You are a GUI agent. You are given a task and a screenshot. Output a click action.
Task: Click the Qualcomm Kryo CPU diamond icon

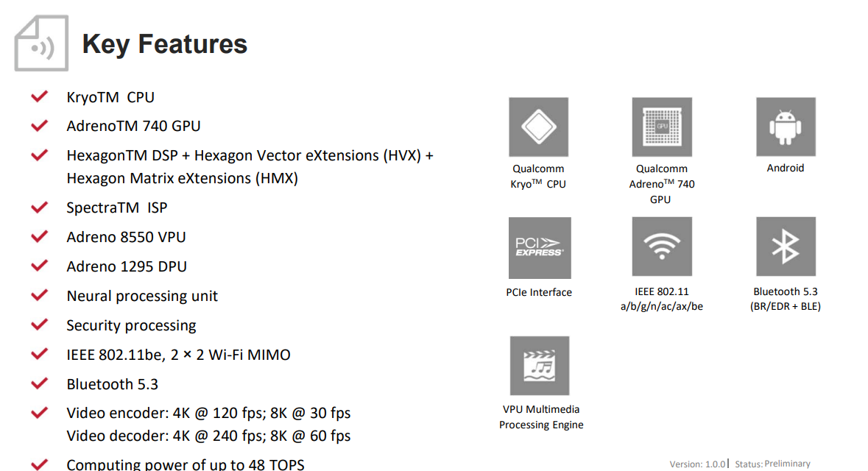[x=539, y=127]
